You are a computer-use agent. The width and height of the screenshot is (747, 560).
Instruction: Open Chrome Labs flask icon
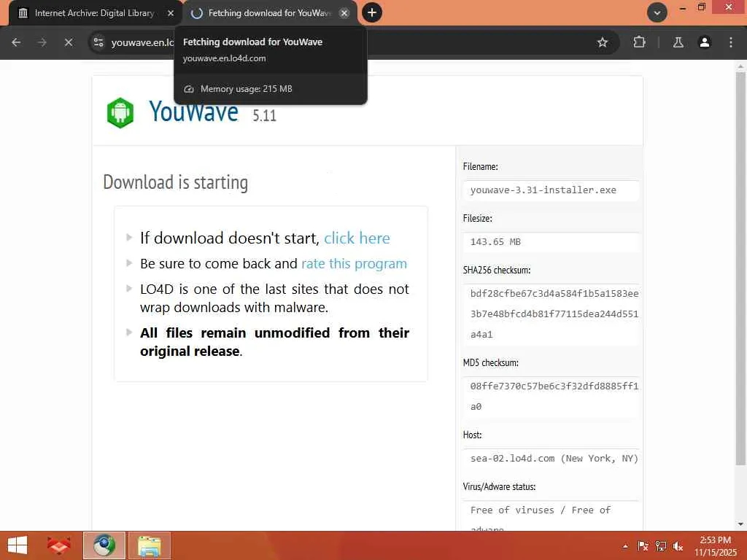[x=678, y=42]
